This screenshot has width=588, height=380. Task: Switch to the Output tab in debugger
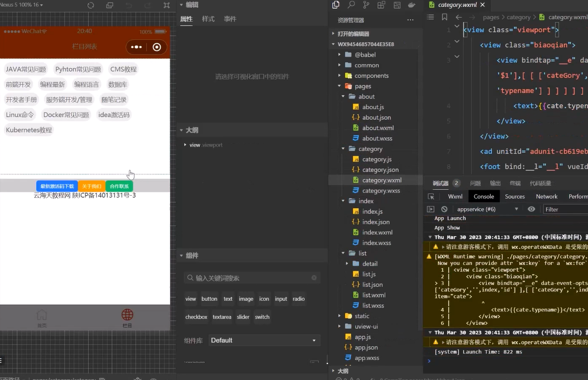495,183
